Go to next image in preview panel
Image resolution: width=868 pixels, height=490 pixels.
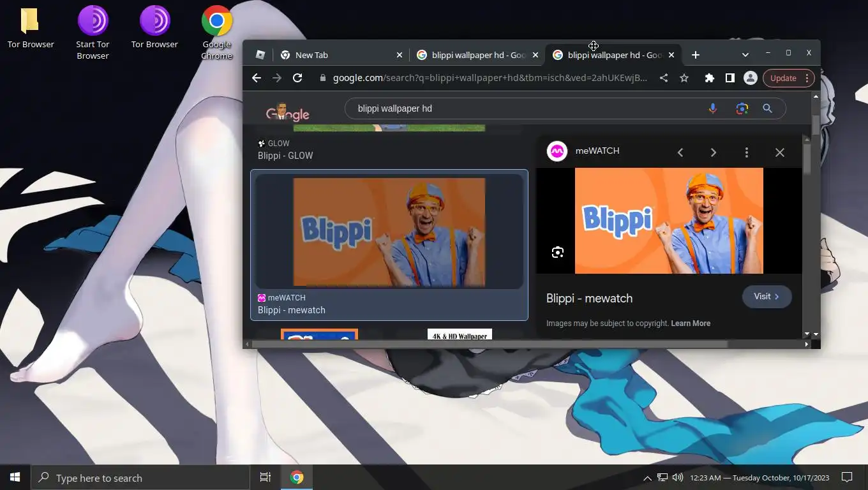[714, 152]
